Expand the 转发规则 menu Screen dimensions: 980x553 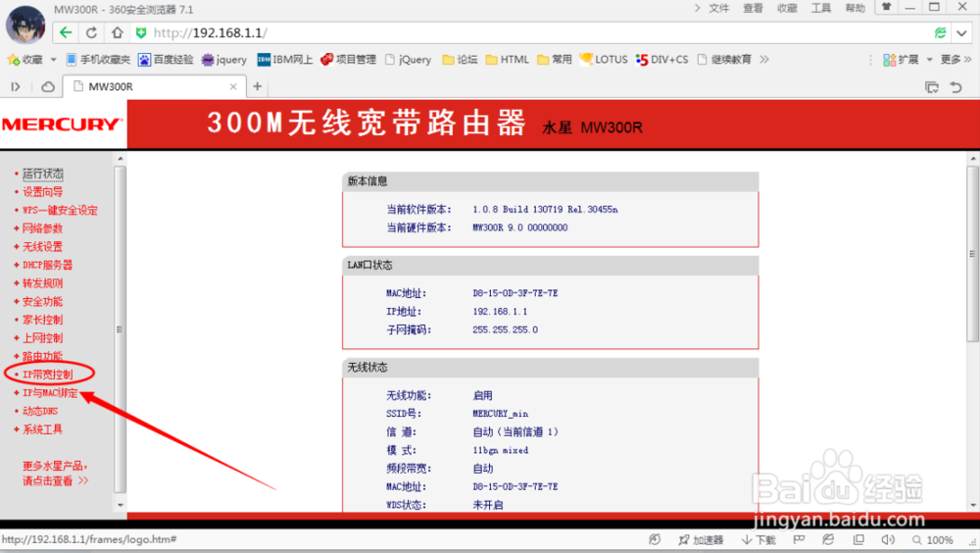(42, 282)
